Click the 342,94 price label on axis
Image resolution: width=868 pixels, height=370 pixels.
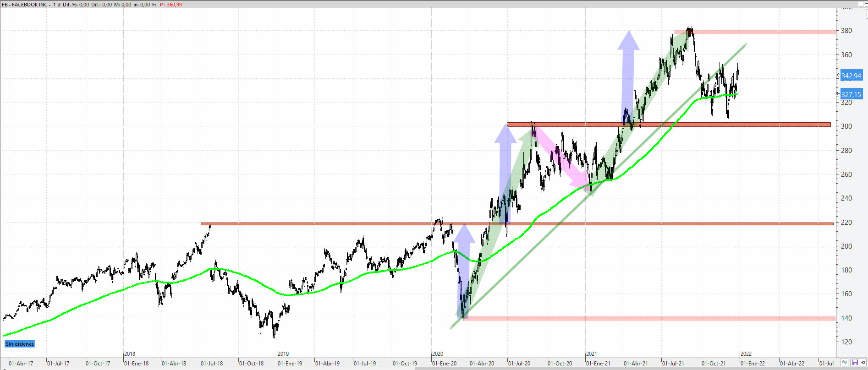[x=851, y=76]
